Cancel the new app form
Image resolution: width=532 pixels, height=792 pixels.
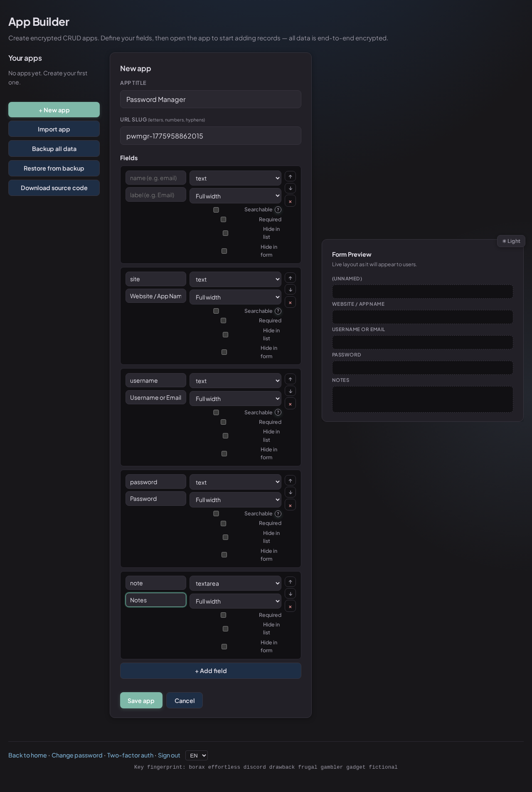185,700
